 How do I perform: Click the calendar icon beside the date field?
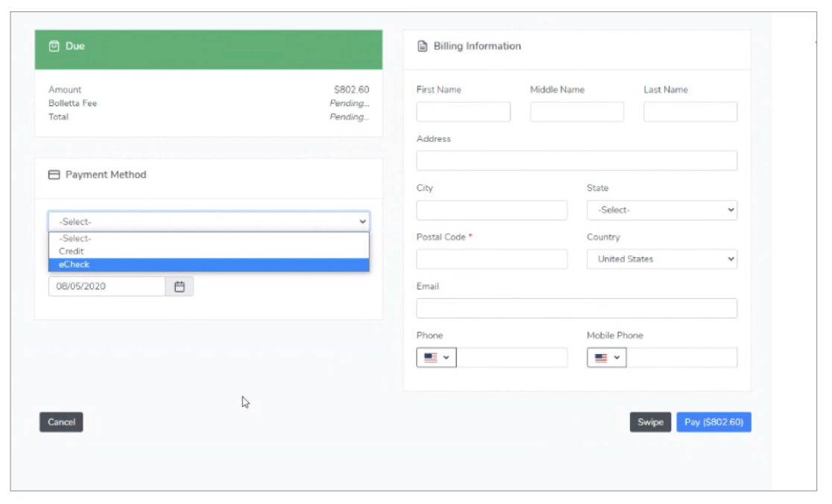[179, 286]
